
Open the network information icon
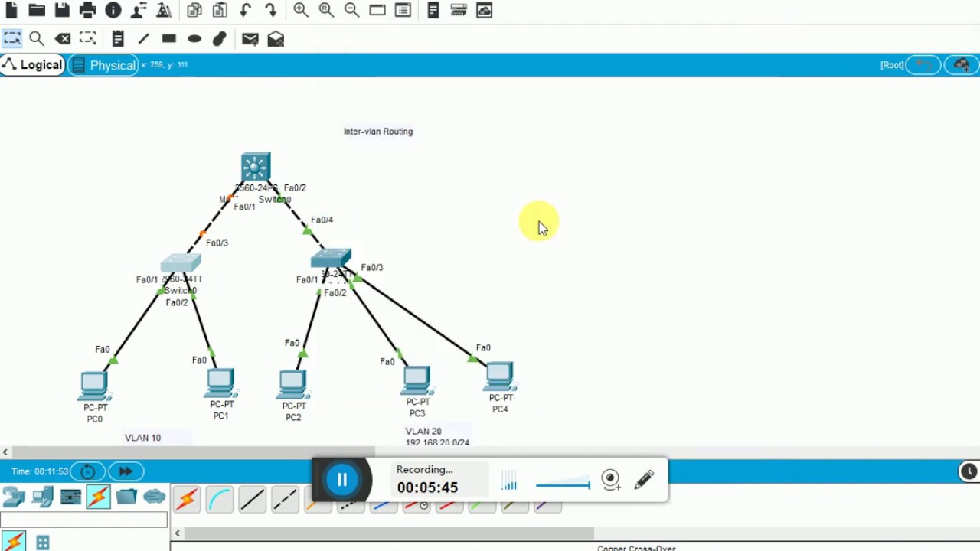point(113,10)
